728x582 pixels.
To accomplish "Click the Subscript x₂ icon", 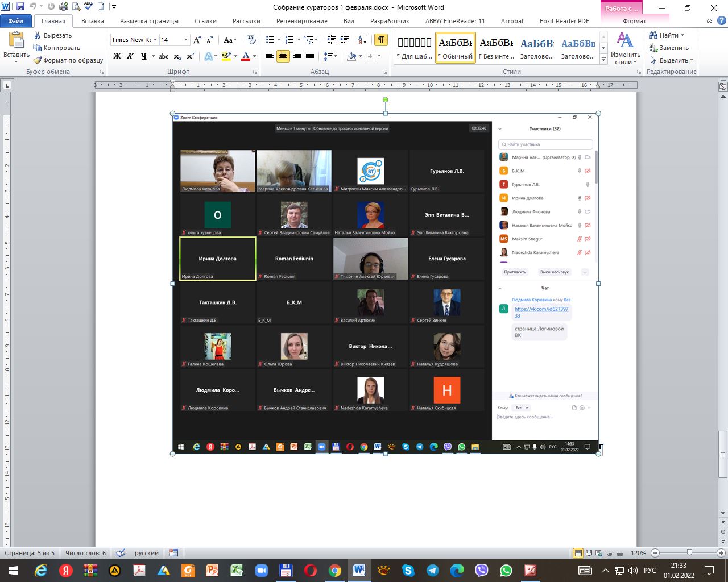I will [177, 56].
